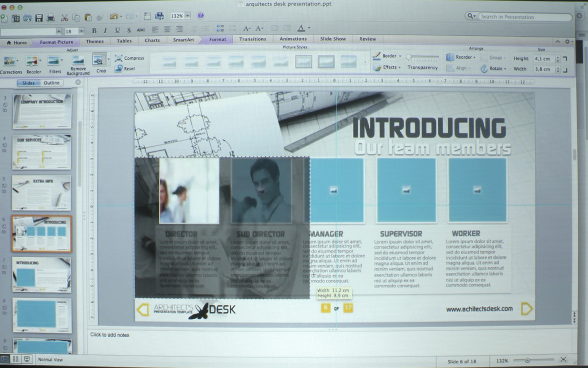Expand Crop options arrow
This screenshot has width=588, height=368.
tap(109, 59)
